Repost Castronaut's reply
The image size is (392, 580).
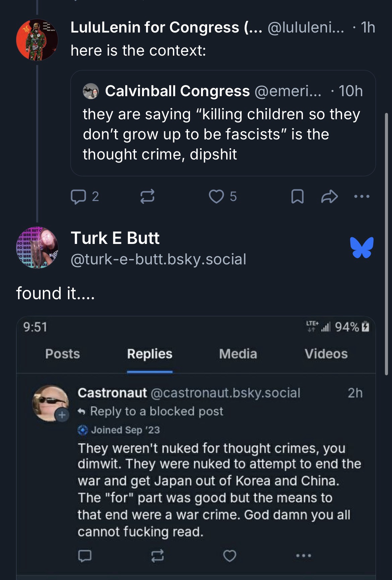tap(157, 556)
